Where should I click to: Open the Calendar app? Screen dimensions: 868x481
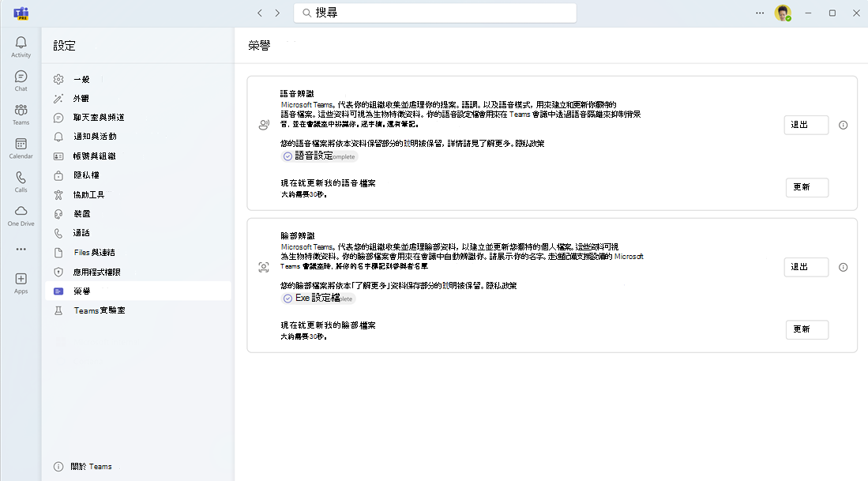[21, 148]
